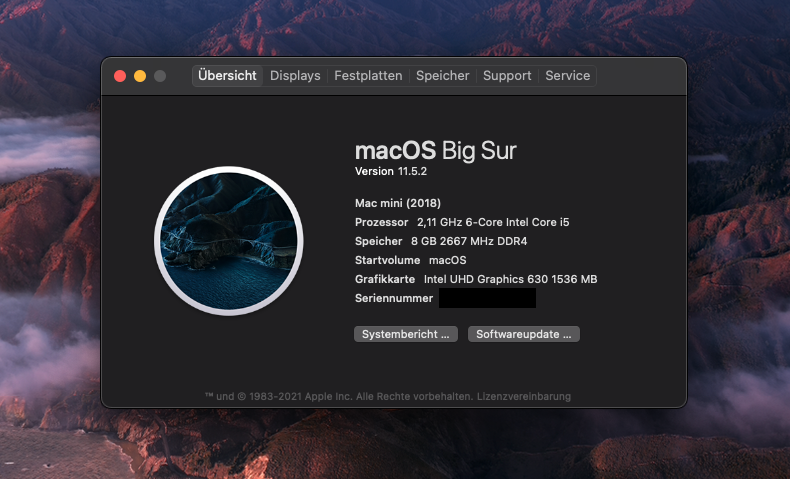The image size is (790, 479).
Task: Click the Startvolume macOS value
Action: (447, 260)
